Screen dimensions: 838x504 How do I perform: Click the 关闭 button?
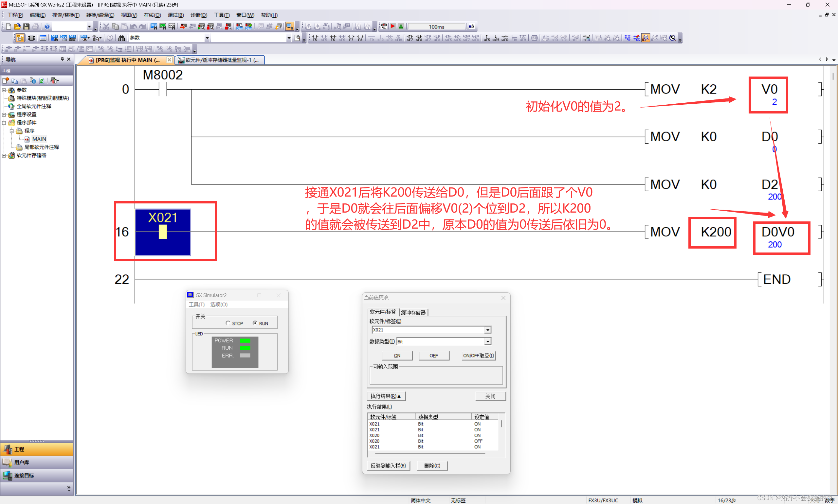tap(490, 396)
